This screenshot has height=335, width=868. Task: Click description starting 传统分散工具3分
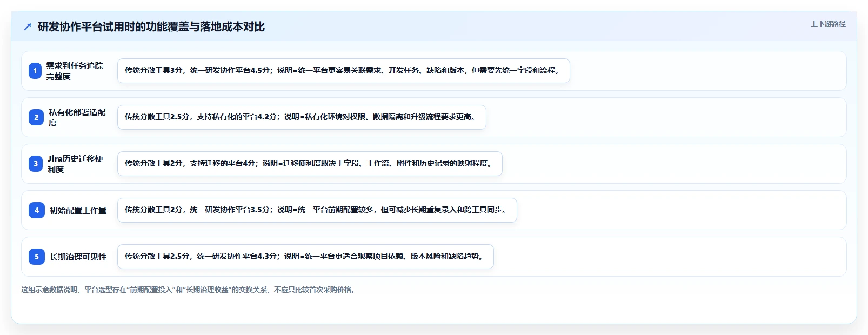pyautogui.click(x=344, y=71)
